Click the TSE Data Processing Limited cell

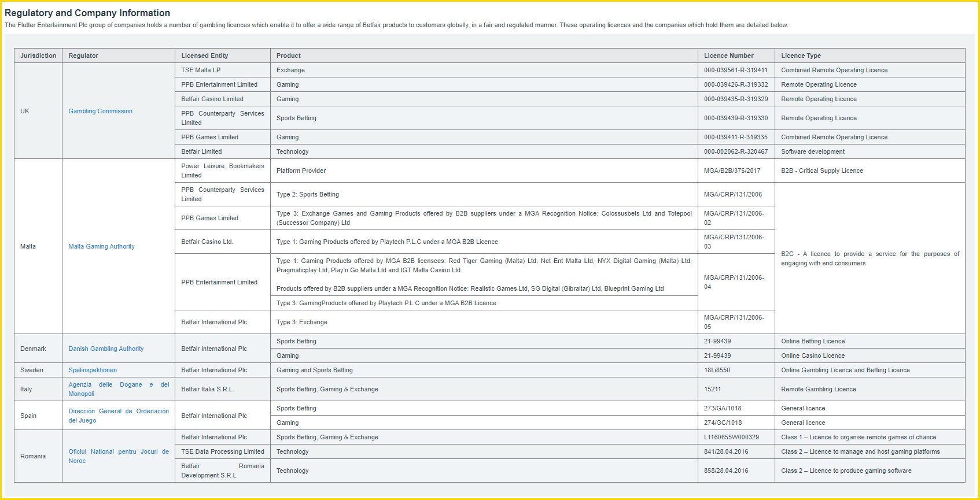coord(223,451)
